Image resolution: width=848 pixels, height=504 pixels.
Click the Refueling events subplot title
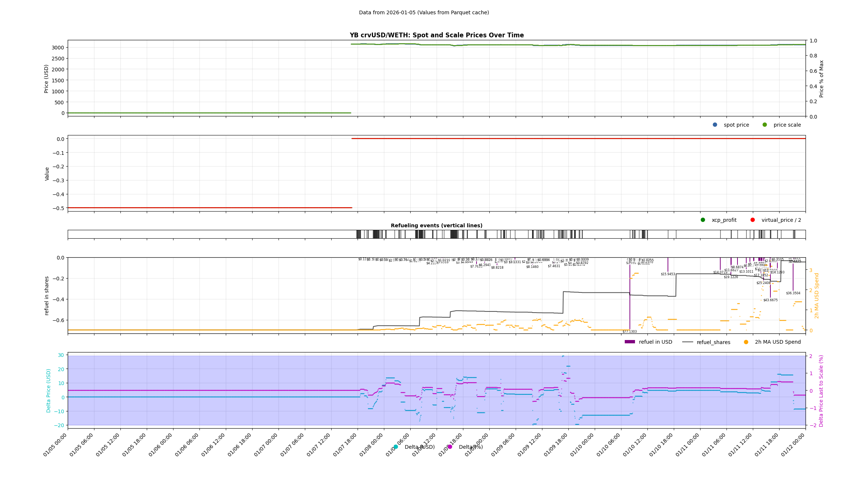pos(436,225)
